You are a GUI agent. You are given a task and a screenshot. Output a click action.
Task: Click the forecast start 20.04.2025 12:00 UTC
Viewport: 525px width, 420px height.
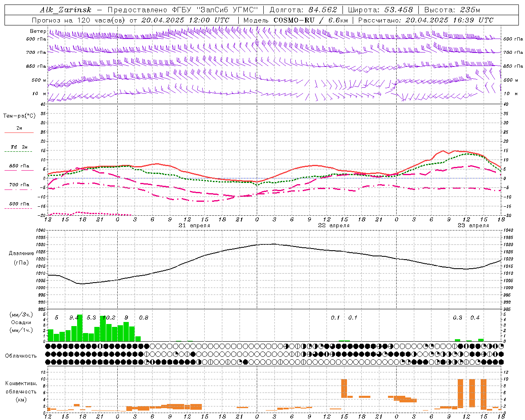click(x=185, y=20)
